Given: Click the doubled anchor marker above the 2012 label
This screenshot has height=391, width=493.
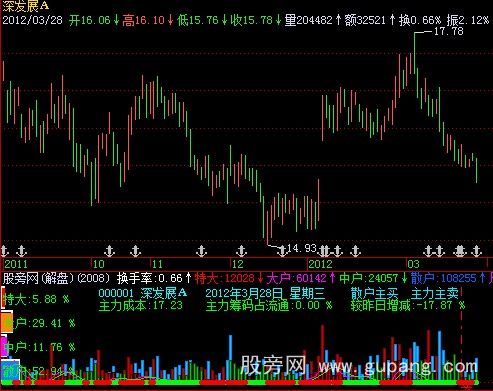Looking at the screenshot, I should coord(324,251).
